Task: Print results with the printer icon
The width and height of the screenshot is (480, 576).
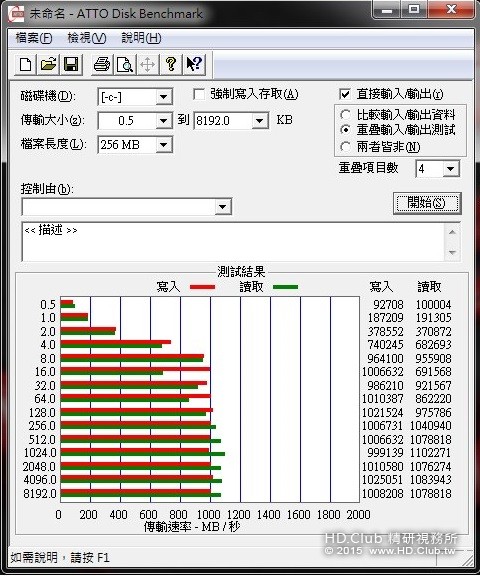Action: coord(102,65)
